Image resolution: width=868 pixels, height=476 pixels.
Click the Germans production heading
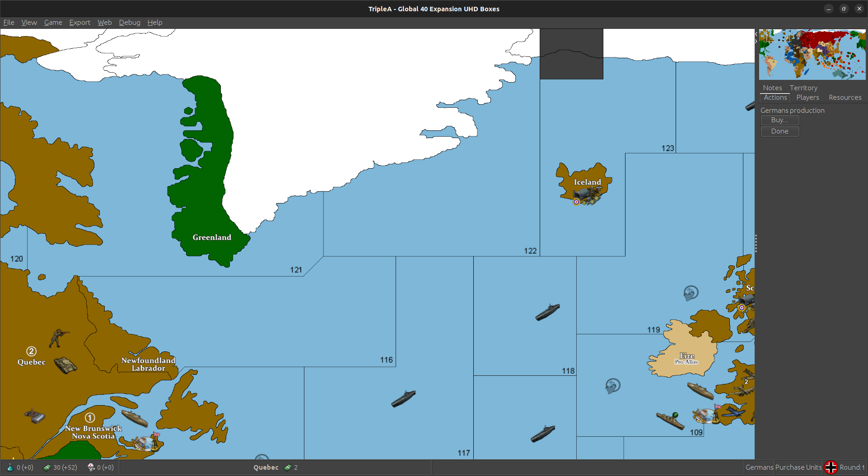(x=792, y=111)
